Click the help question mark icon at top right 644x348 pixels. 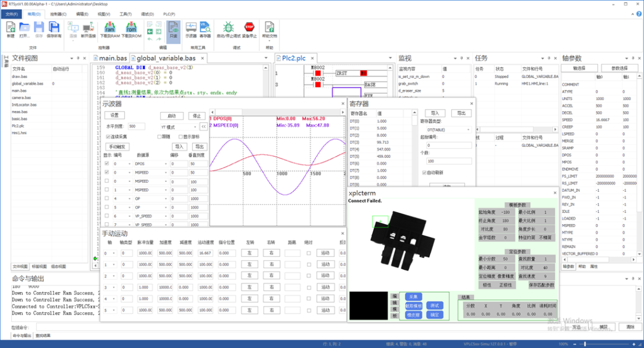tap(639, 14)
